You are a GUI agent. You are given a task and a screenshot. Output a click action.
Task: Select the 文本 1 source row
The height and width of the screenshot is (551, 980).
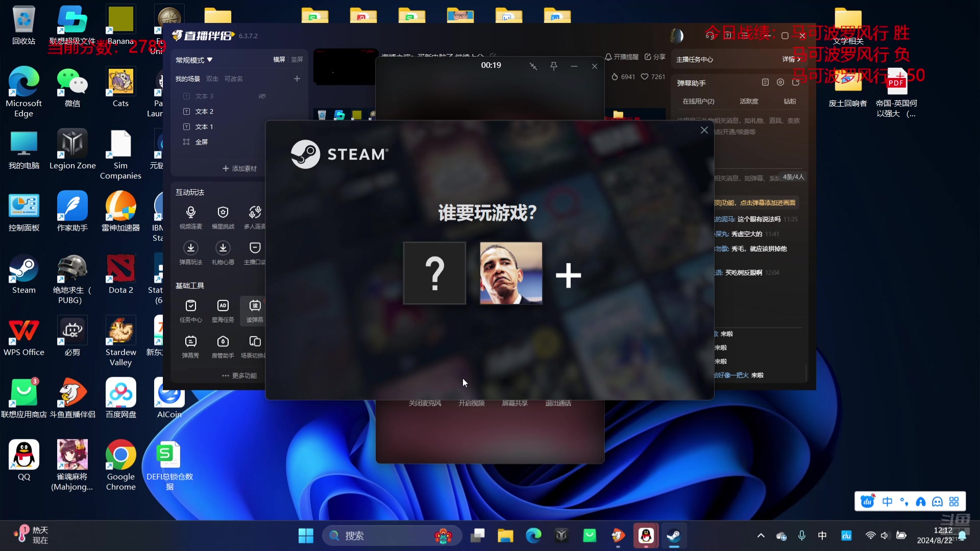(225, 127)
